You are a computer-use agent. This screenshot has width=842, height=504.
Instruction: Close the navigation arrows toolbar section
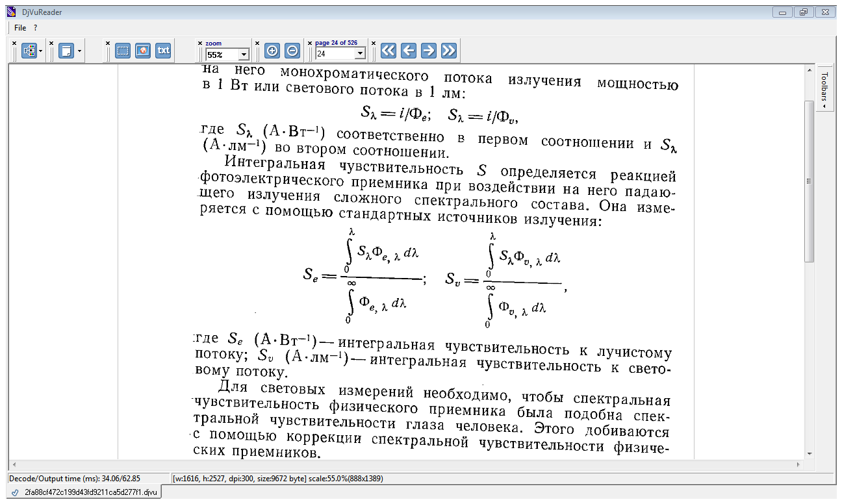point(374,43)
